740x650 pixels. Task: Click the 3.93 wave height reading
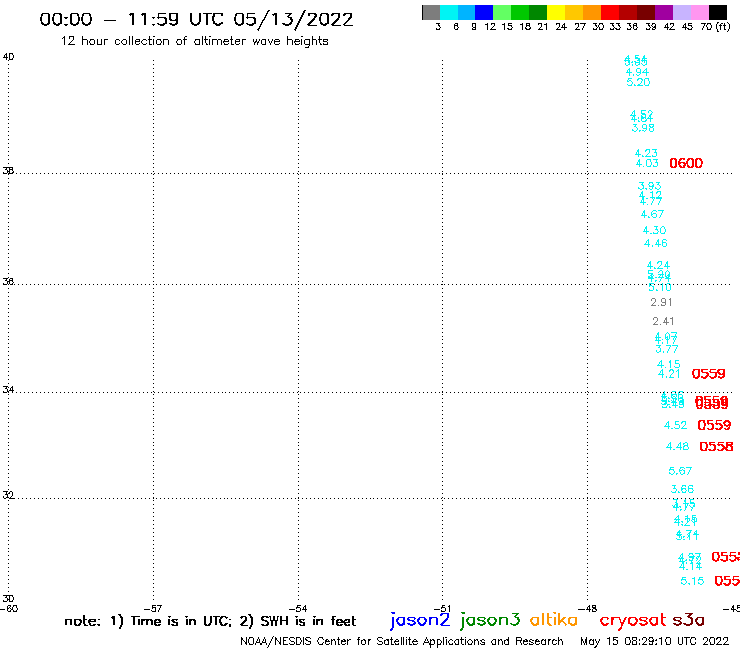coord(649,186)
